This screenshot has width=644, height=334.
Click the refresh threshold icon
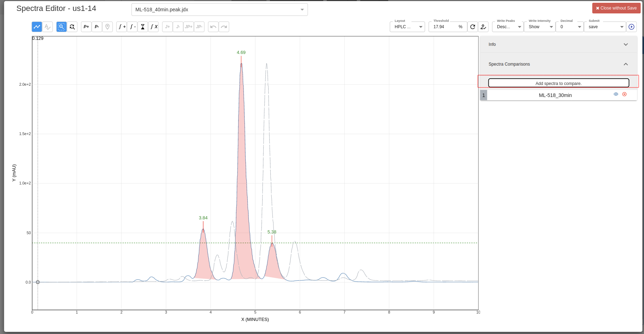point(473,26)
